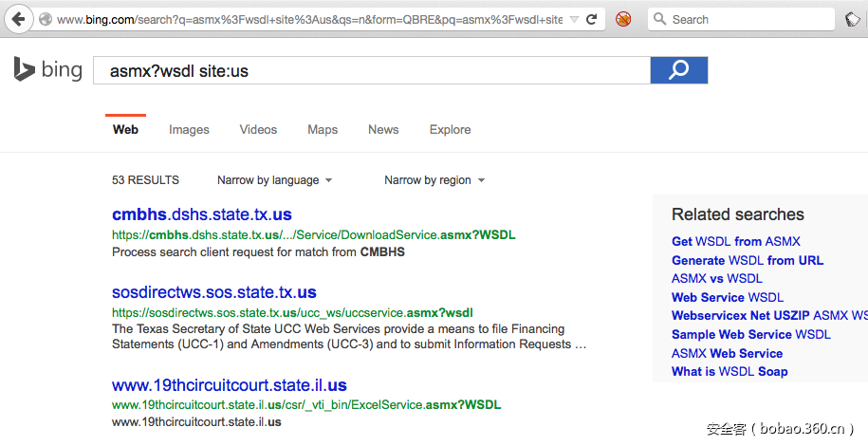The height and width of the screenshot is (446, 868).
Task: Click the Related searches heading
Action: pos(737,214)
